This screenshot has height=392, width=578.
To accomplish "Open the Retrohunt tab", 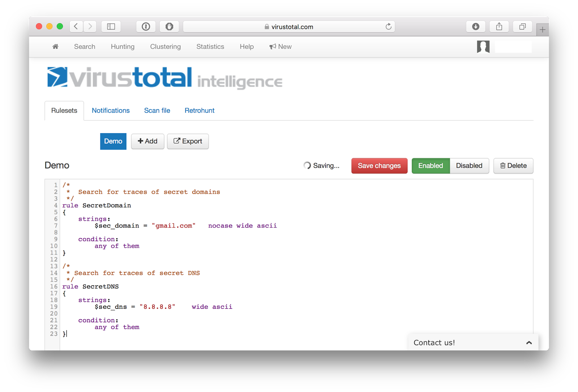I will pos(199,110).
